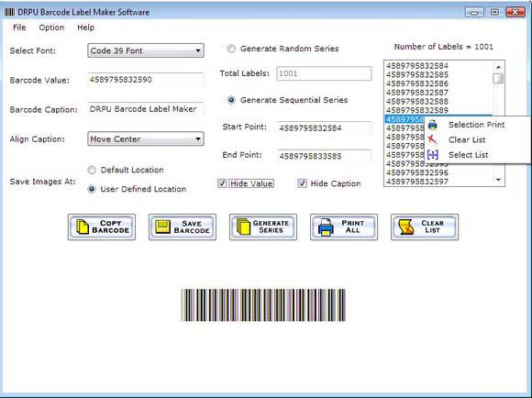Uncheck the Hide Caption checkbox
The image size is (532, 398).
coord(302,183)
